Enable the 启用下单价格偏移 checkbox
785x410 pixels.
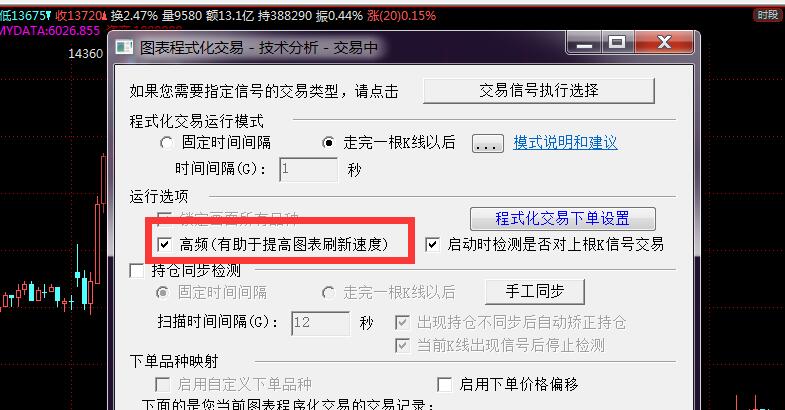coord(445,384)
